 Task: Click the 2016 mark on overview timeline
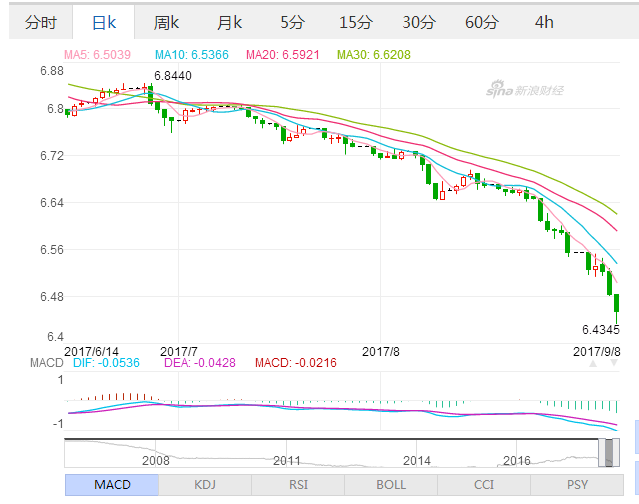click(516, 461)
